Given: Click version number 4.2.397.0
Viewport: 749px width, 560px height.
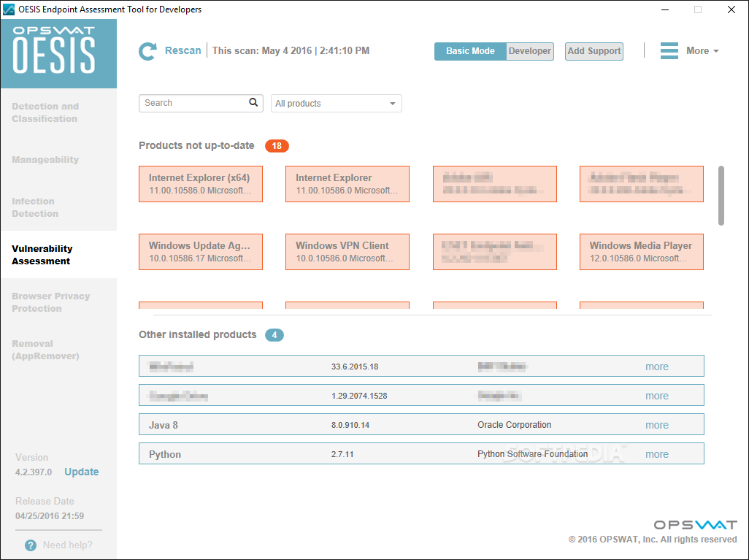Looking at the screenshot, I should 34,472.
